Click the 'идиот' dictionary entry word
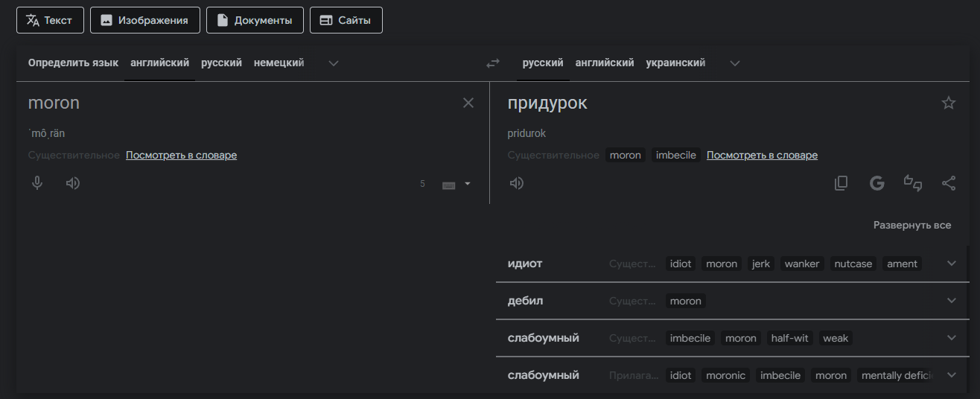This screenshot has height=399, width=980. [525, 264]
